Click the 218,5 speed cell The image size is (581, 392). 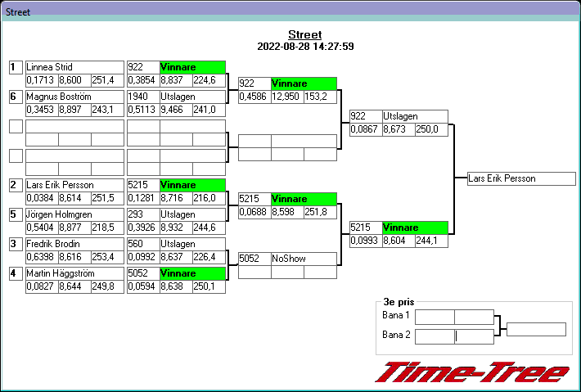pos(107,228)
